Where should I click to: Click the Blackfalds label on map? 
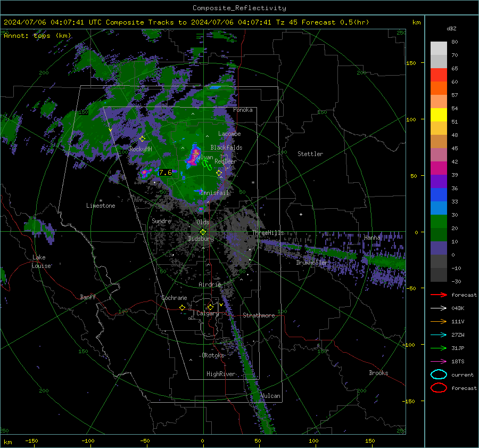226,148
